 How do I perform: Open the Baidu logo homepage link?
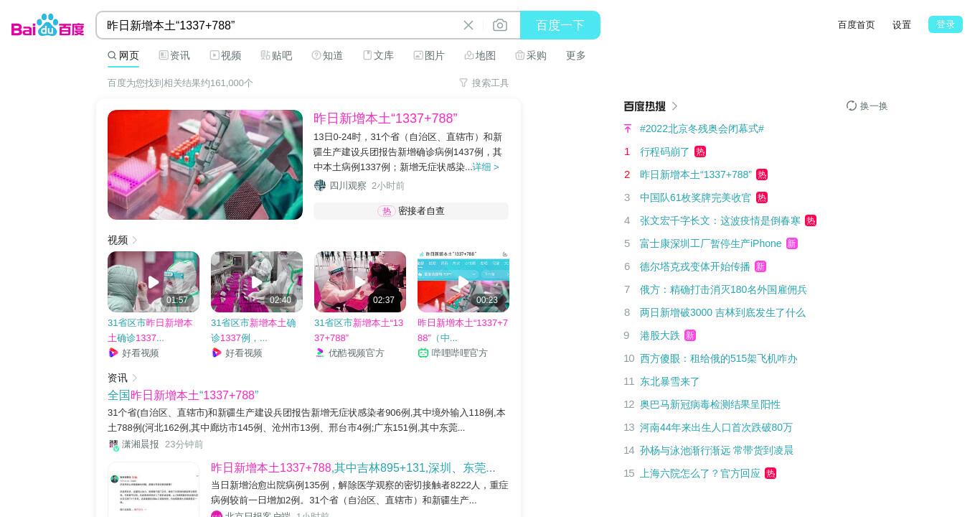48,25
